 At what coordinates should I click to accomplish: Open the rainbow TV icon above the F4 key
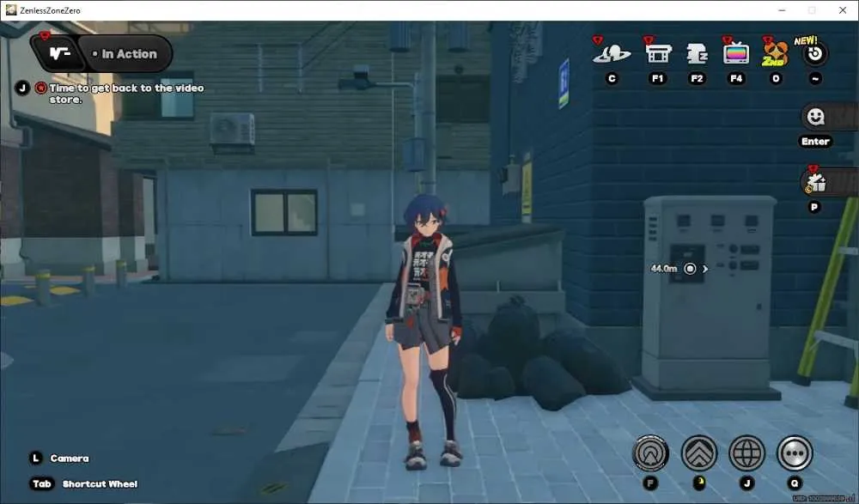736,54
